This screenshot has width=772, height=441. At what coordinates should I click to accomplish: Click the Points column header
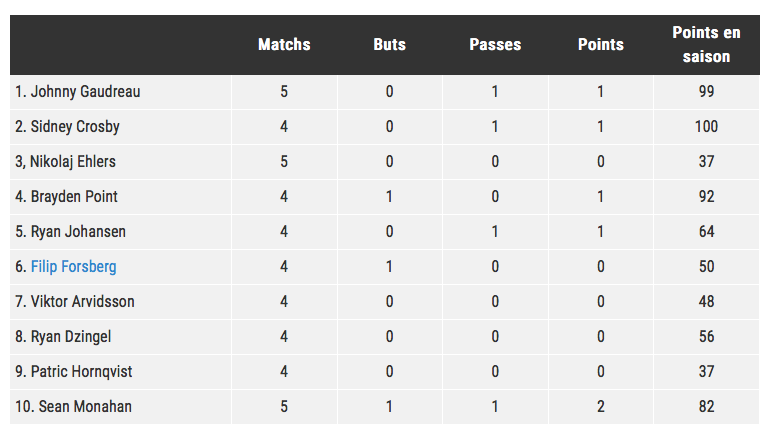(601, 45)
